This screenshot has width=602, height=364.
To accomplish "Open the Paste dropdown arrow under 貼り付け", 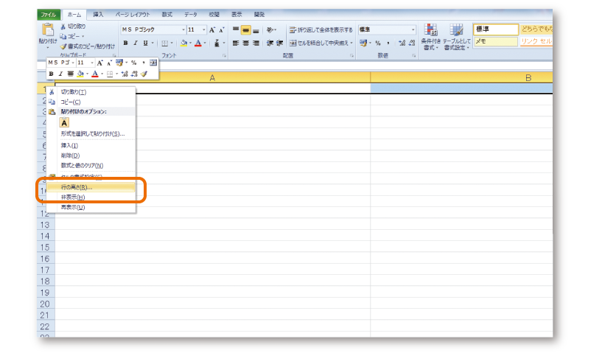I will [48, 47].
